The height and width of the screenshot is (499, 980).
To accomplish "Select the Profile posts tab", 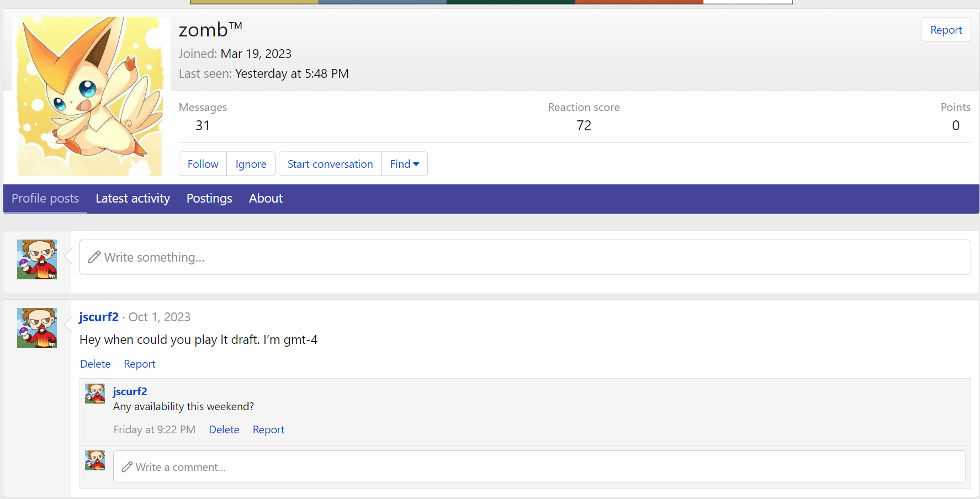I will (45, 199).
